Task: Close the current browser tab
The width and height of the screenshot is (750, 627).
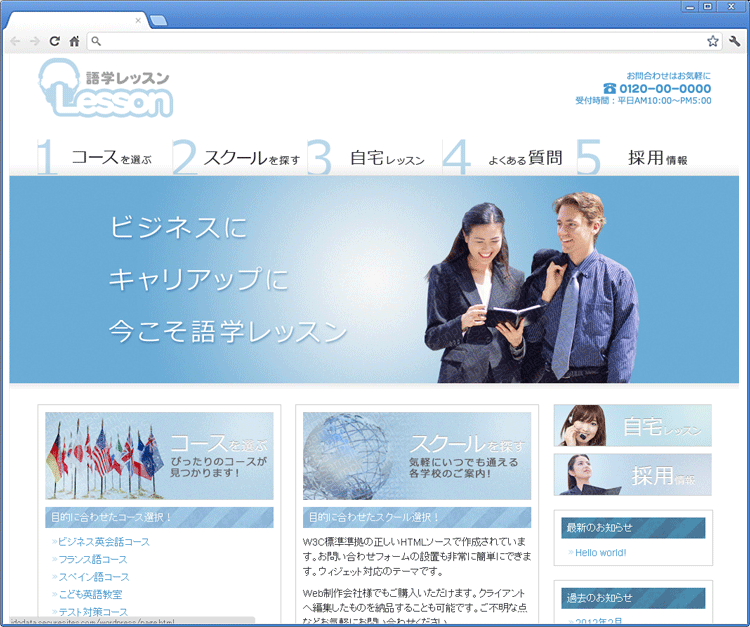Action: pyautogui.click(x=138, y=20)
